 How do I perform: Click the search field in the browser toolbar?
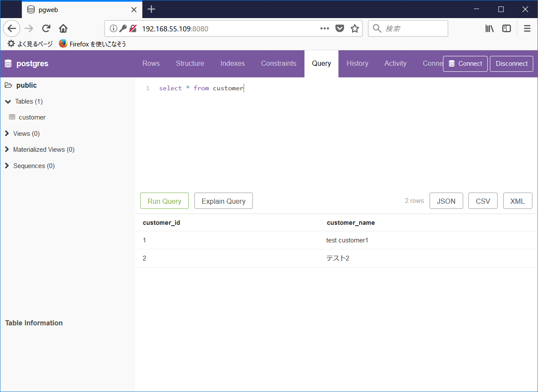pyautogui.click(x=408, y=28)
